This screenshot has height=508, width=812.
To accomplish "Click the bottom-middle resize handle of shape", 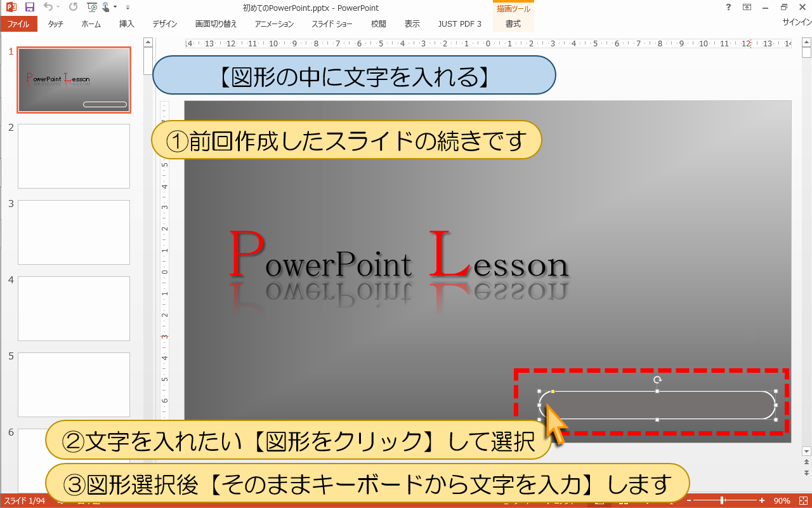I will 657,420.
